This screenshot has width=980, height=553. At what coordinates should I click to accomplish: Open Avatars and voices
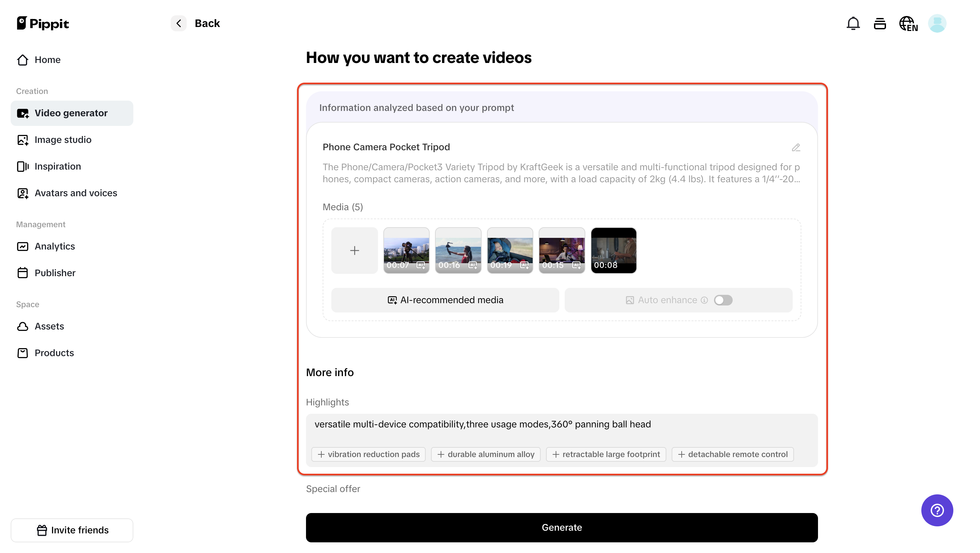pos(76,193)
